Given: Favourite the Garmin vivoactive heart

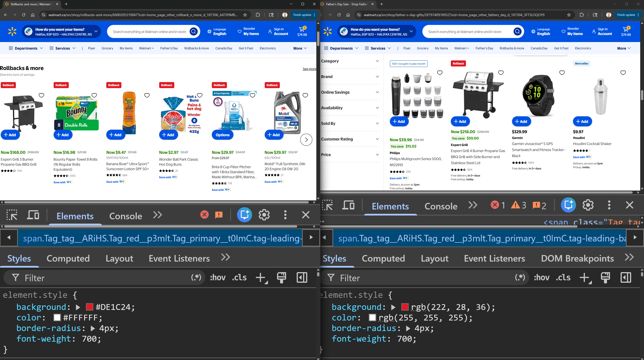Looking at the screenshot, I should tap(562, 73).
